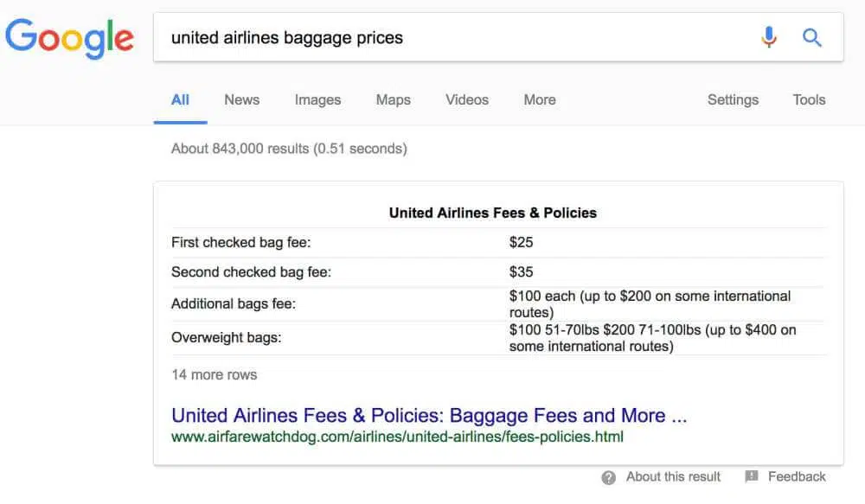Switch to the Videos tab

coord(467,99)
